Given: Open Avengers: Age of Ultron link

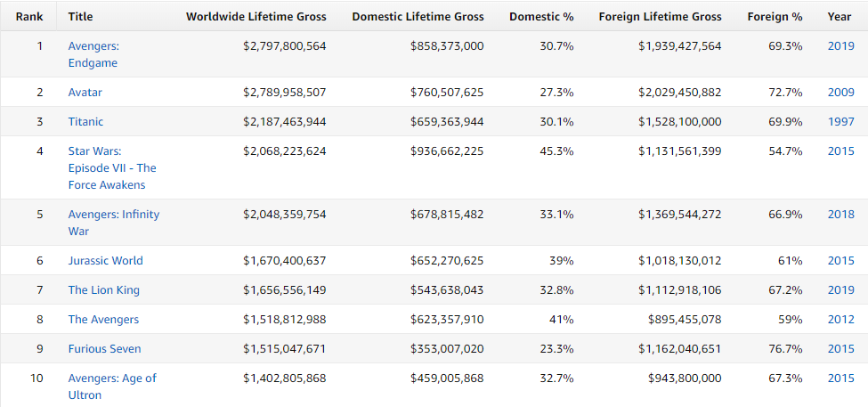Looking at the screenshot, I should pyautogui.click(x=112, y=387).
